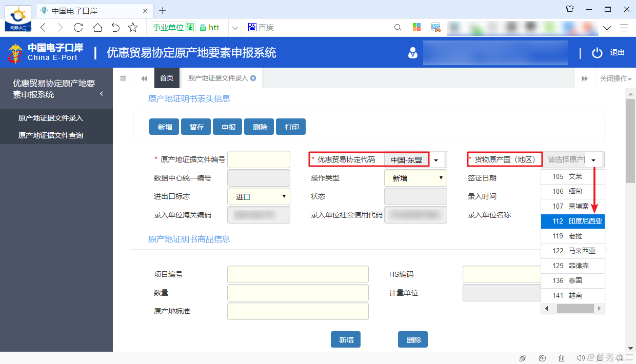Click the speaker volume icon in the status bar
Screen dimensions: 636x364
pos(581,358)
